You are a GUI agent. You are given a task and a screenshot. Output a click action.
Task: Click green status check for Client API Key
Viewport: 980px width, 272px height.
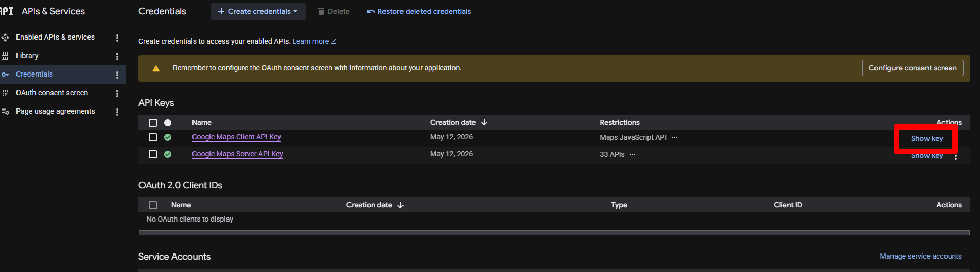click(168, 137)
